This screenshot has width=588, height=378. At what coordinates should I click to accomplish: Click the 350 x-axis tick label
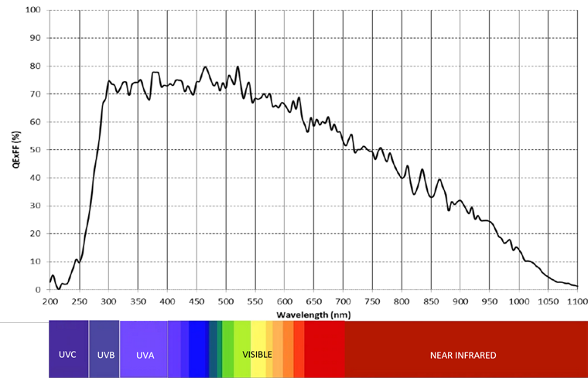click(138, 301)
